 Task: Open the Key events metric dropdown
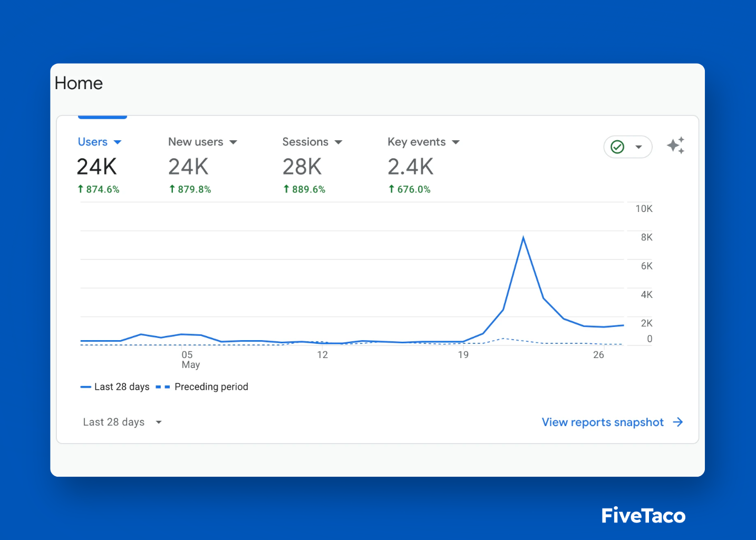424,142
